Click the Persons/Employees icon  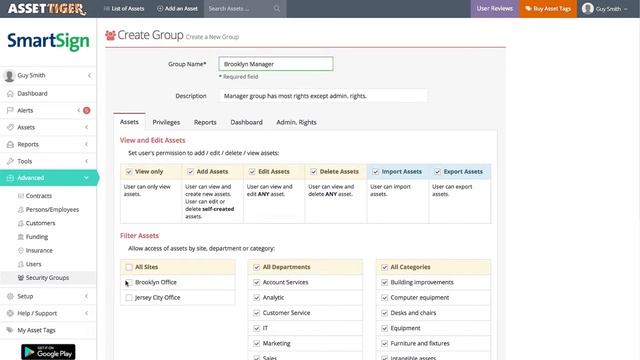(x=21, y=209)
